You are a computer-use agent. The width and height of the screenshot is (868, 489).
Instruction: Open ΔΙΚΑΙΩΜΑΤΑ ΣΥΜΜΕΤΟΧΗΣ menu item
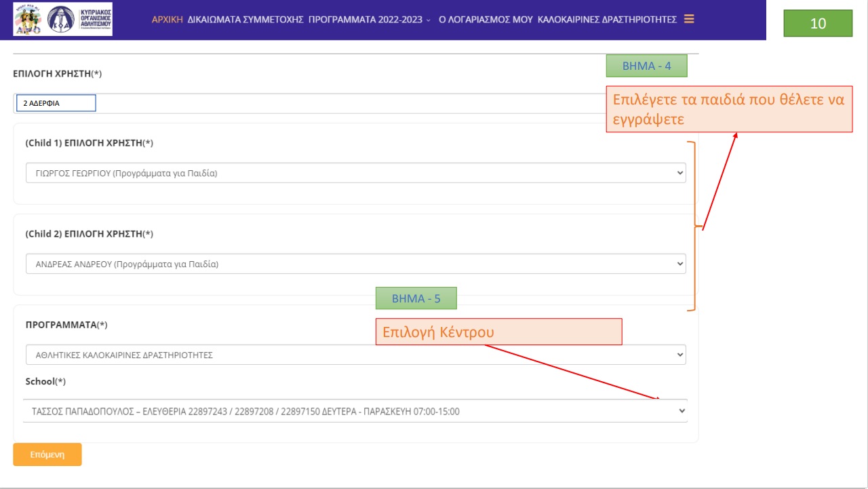pyautogui.click(x=245, y=20)
